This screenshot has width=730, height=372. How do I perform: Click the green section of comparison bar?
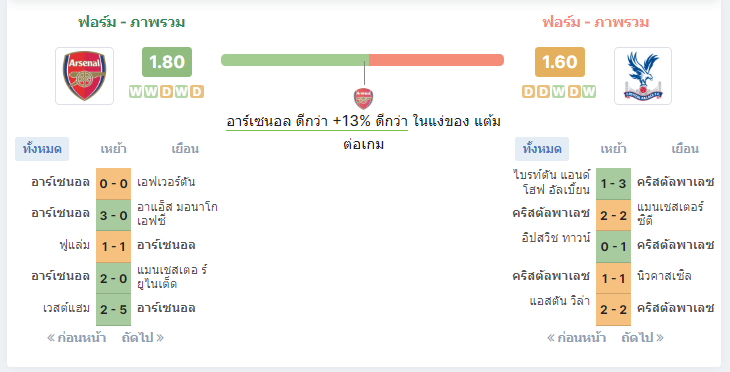click(295, 60)
